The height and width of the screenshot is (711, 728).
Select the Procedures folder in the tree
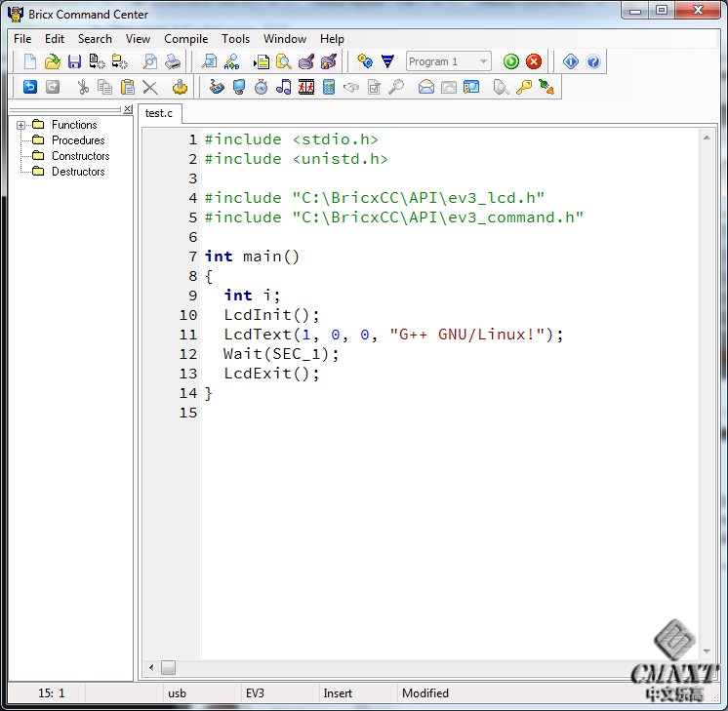[x=78, y=140]
